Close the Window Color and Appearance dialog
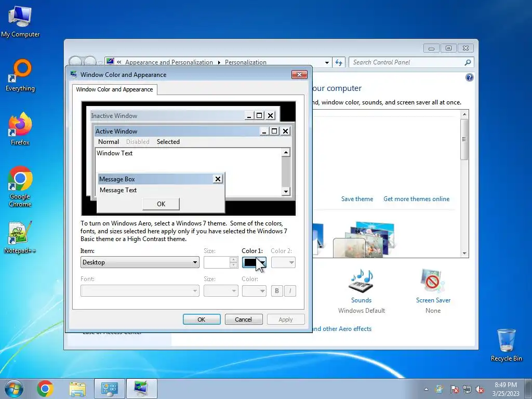Viewport: 532px width, 399px height. 299,74
